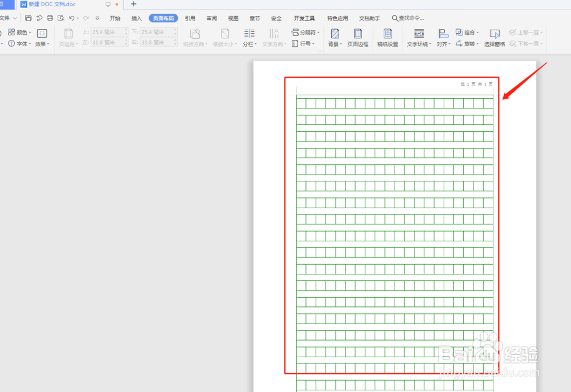
Task: Click the top margin 上 input field
Action: point(109,32)
